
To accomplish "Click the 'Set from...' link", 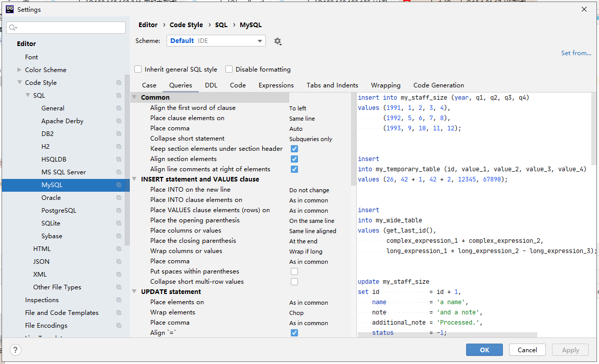I will coord(576,53).
